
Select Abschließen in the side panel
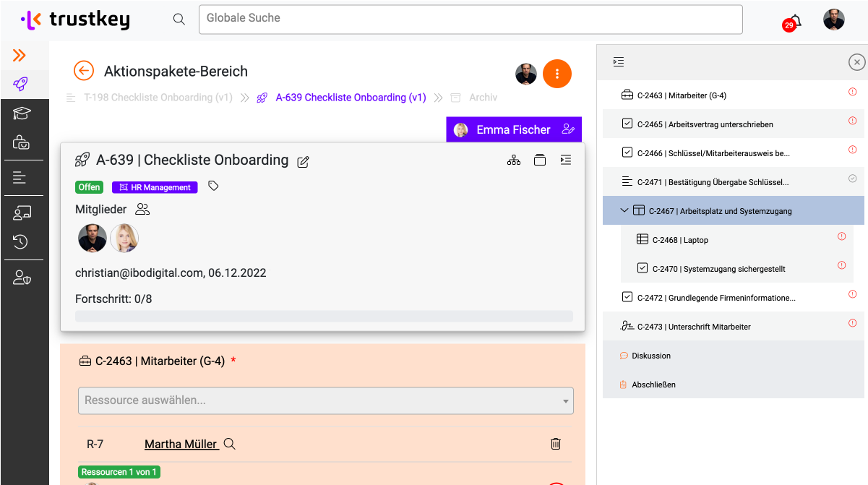tap(653, 385)
